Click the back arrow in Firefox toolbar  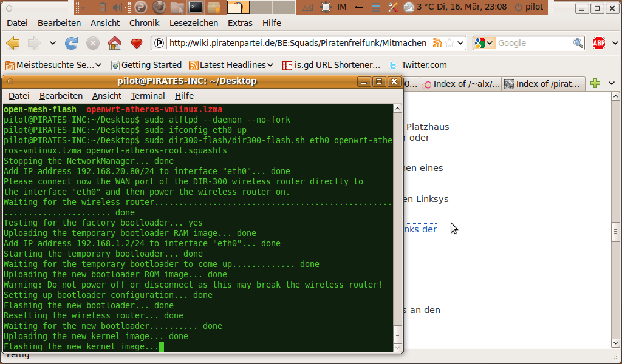click(13, 43)
